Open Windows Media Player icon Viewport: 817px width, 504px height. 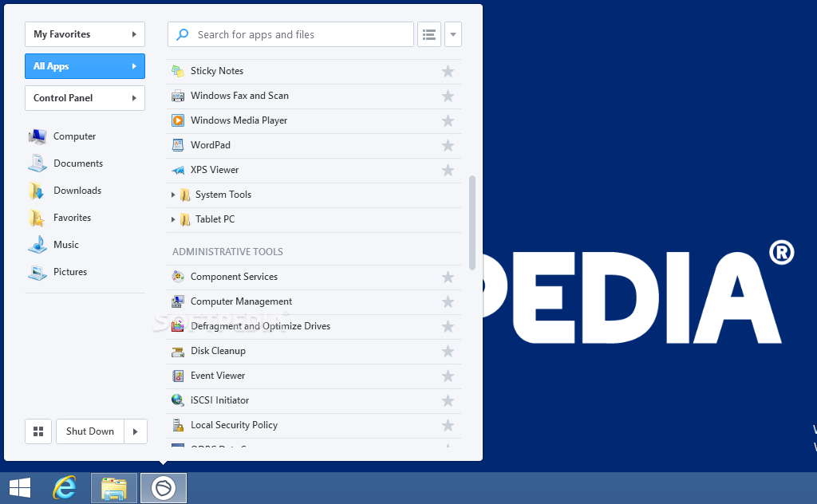click(178, 120)
